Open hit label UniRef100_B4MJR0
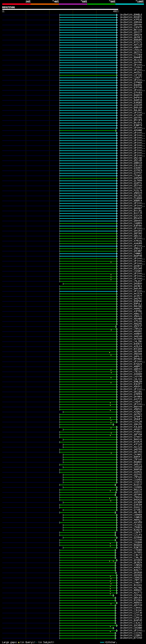146x644 pixels. [131, 289]
